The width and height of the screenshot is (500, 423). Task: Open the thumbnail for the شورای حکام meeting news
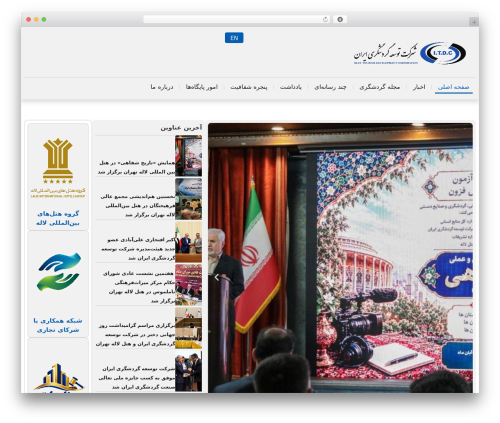click(188, 285)
